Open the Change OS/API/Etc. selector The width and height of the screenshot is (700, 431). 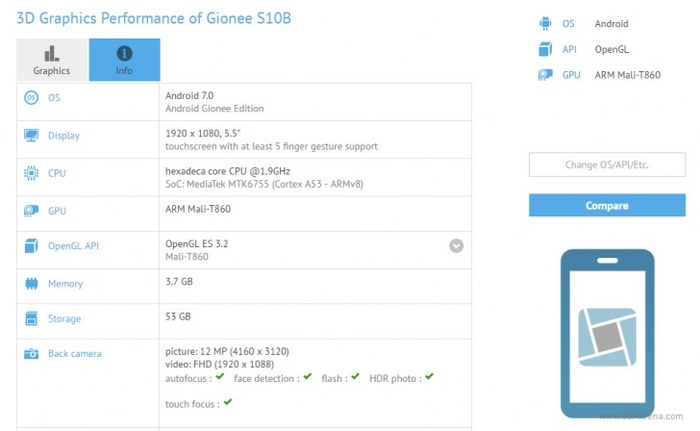(607, 165)
